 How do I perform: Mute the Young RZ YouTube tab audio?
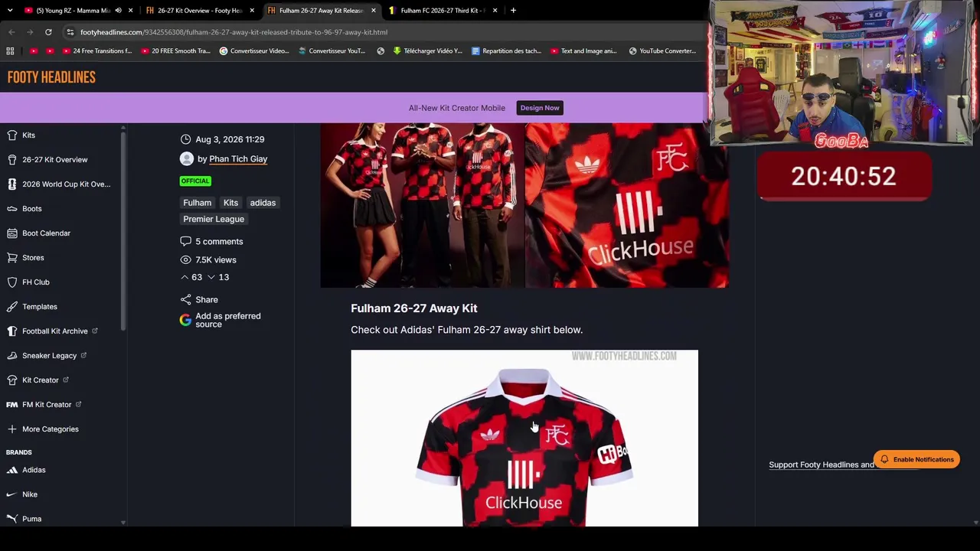(x=118, y=11)
